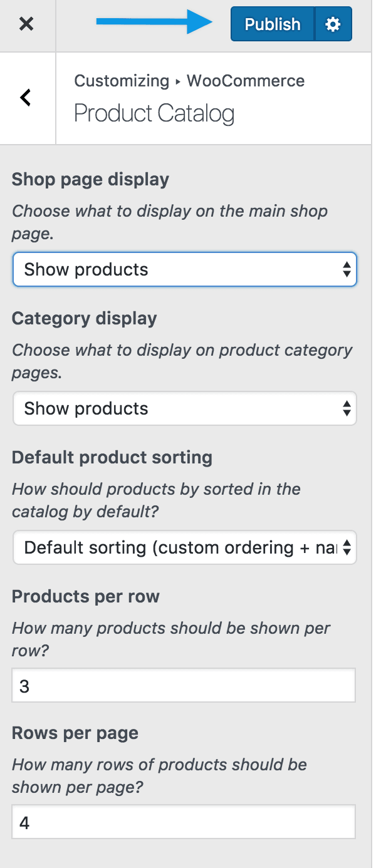Viewport: 376px width, 868px height.
Task: Click the main shop page description text
Action: point(169,222)
